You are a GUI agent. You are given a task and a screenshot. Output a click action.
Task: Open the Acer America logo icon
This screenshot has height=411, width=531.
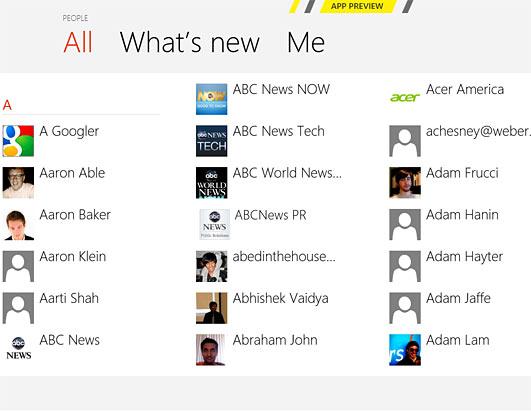[405, 98]
